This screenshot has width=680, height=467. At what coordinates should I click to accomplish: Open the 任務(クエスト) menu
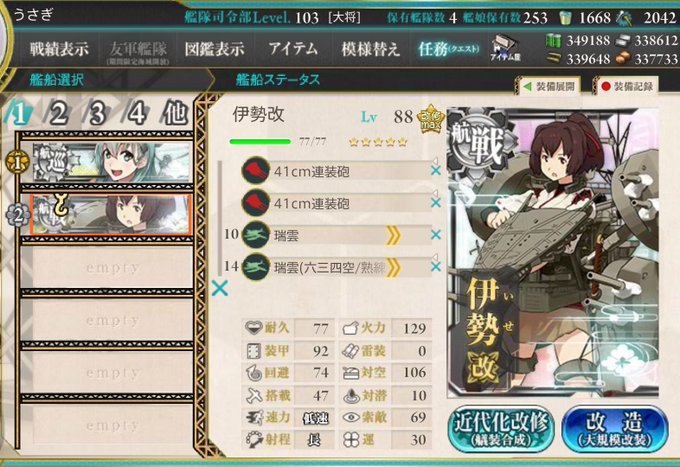(x=448, y=49)
